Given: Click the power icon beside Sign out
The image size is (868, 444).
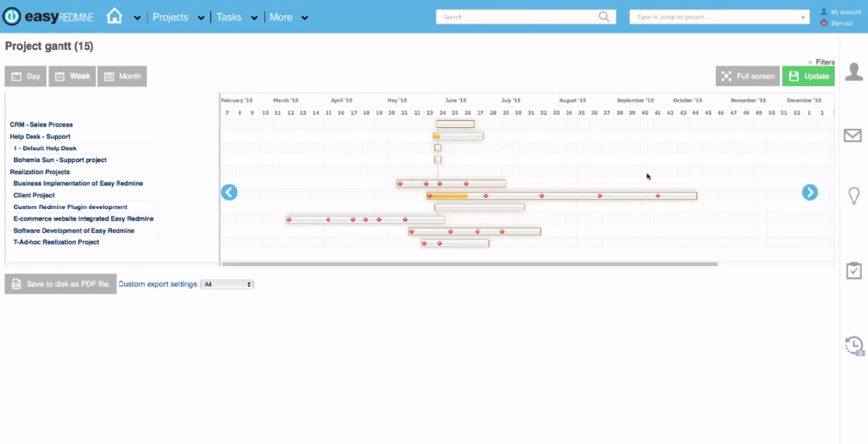Looking at the screenshot, I should click(x=824, y=23).
